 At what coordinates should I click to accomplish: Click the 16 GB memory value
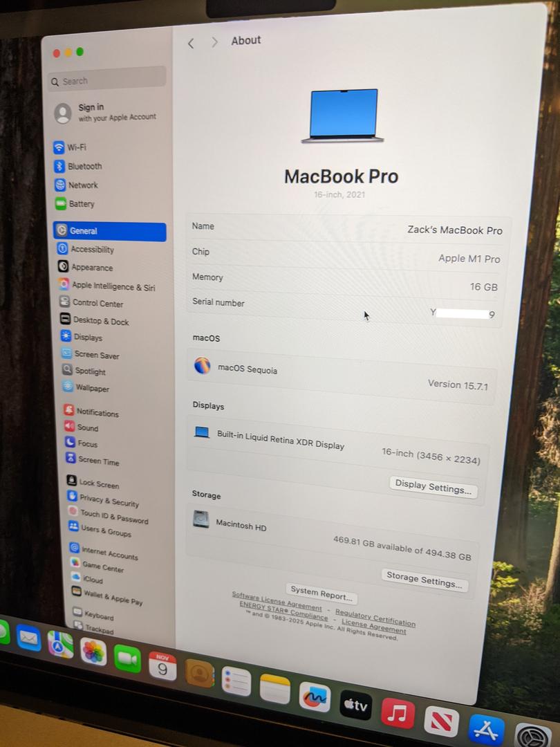483,287
